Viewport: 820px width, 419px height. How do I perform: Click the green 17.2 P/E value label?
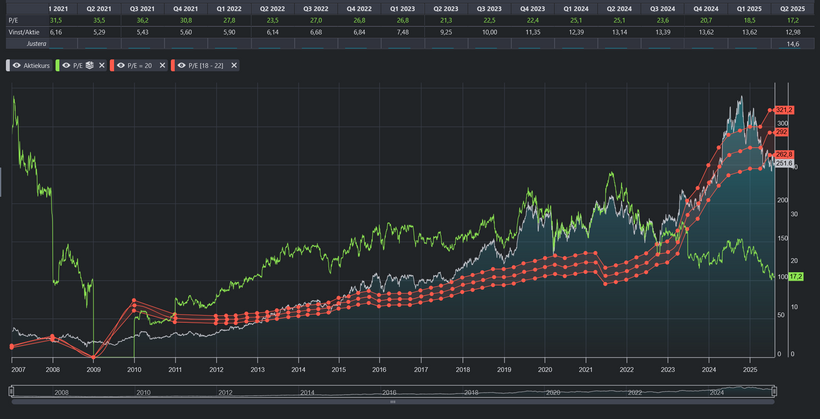[796, 275]
